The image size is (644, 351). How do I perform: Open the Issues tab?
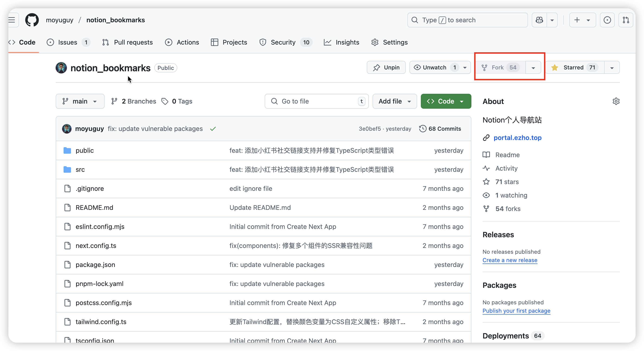click(x=68, y=42)
